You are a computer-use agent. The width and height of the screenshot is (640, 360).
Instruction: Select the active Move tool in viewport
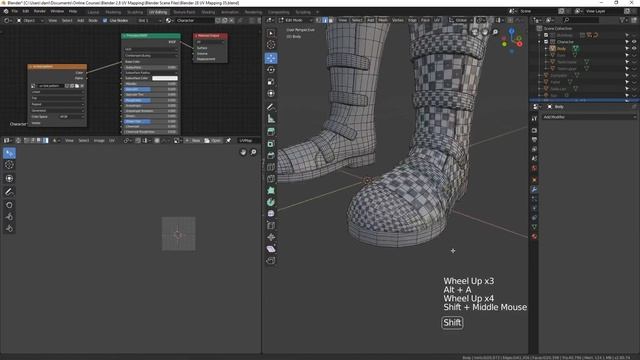click(x=271, y=58)
